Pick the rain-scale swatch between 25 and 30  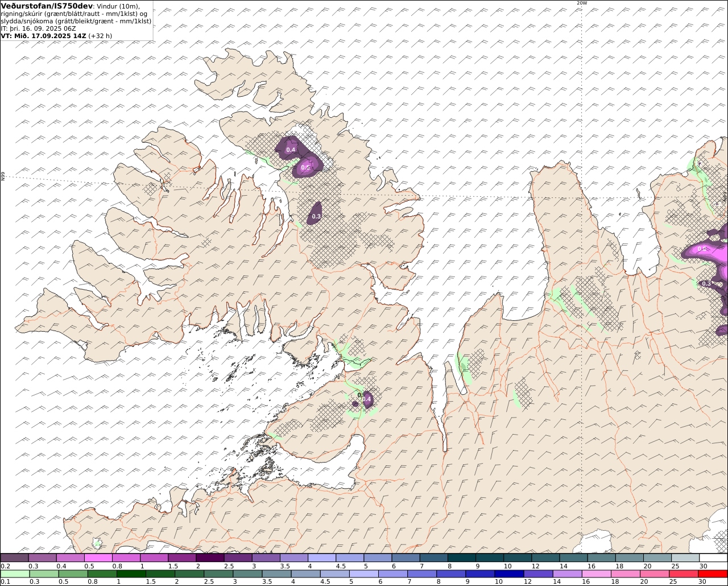tap(684, 573)
